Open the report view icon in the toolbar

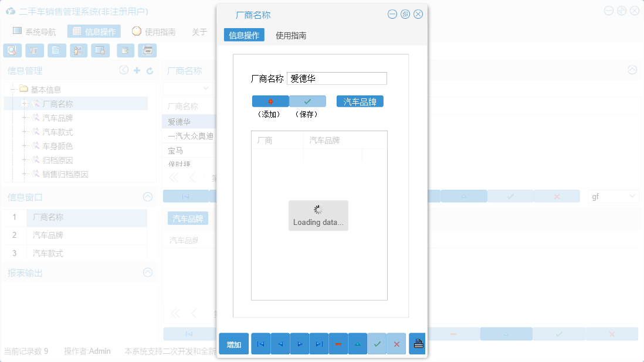(x=35, y=50)
